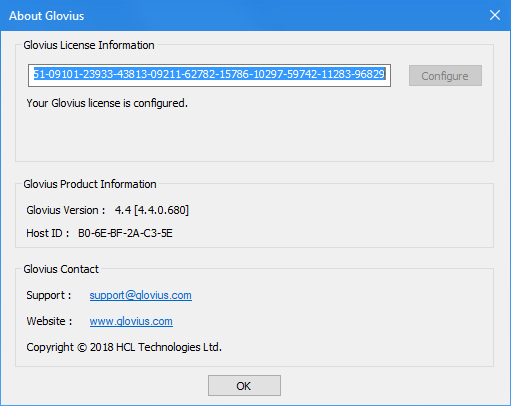Image resolution: width=511 pixels, height=406 pixels.
Task: Click the license key text field
Action: (209, 75)
